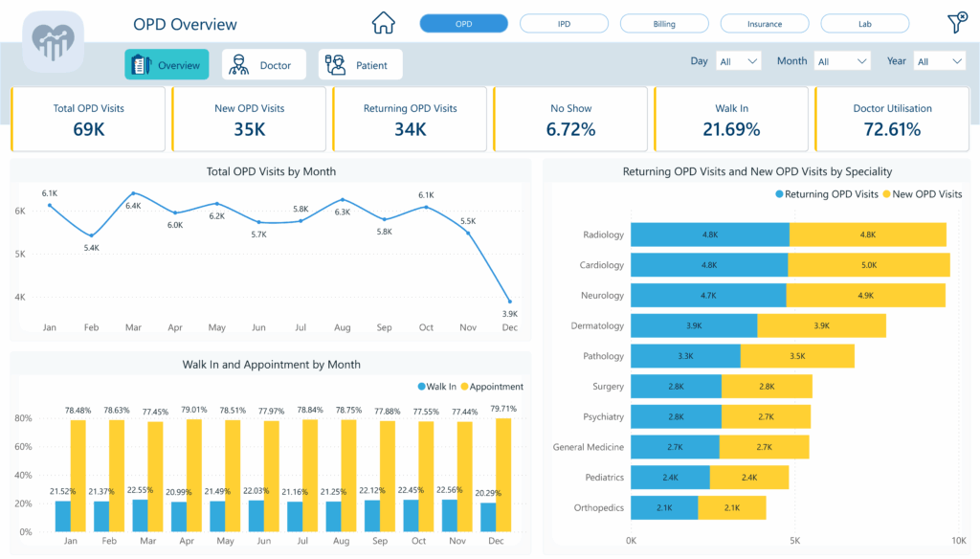Viewport: 980px width, 559px height.
Task: Click the home navigation icon
Action: [x=382, y=21]
